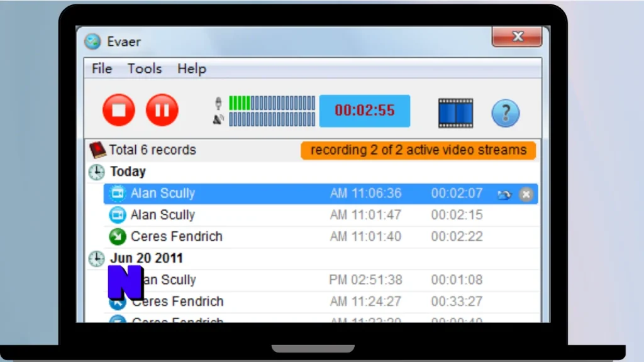Open the File menu
This screenshot has width=644, height=362.
coord(102,69)
